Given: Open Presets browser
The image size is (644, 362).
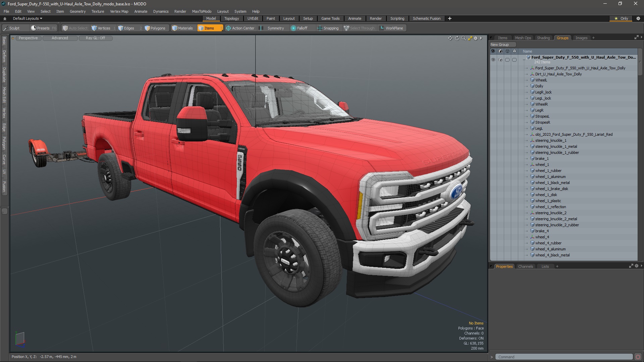Looking at the screenshot, I should coord(43,28).
